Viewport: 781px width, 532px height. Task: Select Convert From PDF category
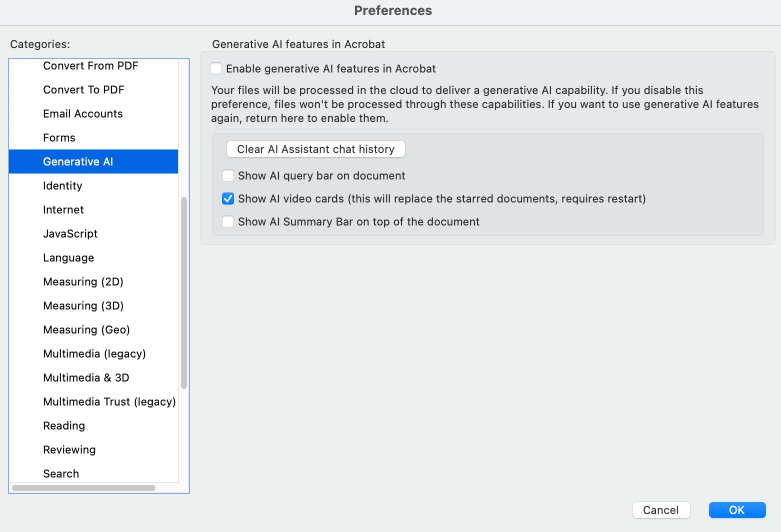pyautogui.click(x=93, y=65)
